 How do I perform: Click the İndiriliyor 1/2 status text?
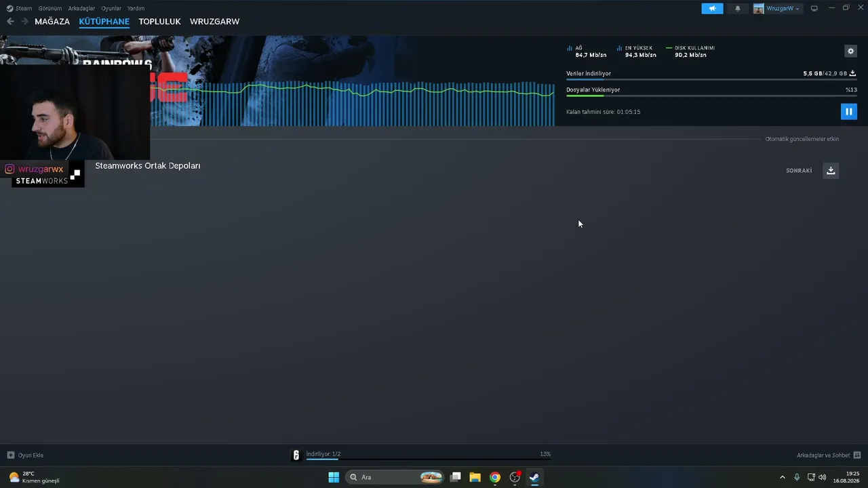click(323, 454)
